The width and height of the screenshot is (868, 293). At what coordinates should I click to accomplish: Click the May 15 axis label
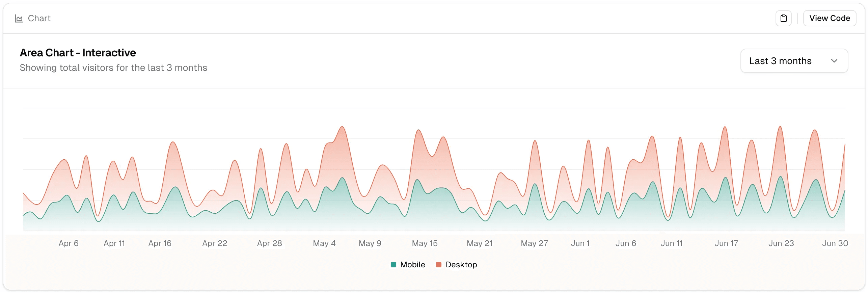coord(425,243)
